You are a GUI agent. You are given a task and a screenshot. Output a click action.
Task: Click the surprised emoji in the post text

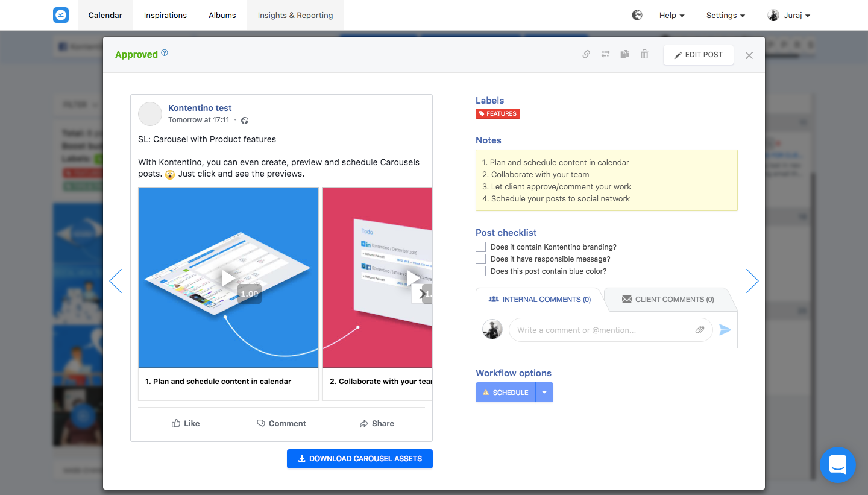point(171,174)
